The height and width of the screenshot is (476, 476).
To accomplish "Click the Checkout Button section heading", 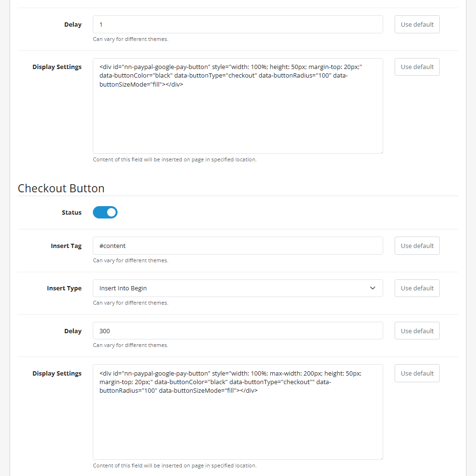I will [61, 188].
